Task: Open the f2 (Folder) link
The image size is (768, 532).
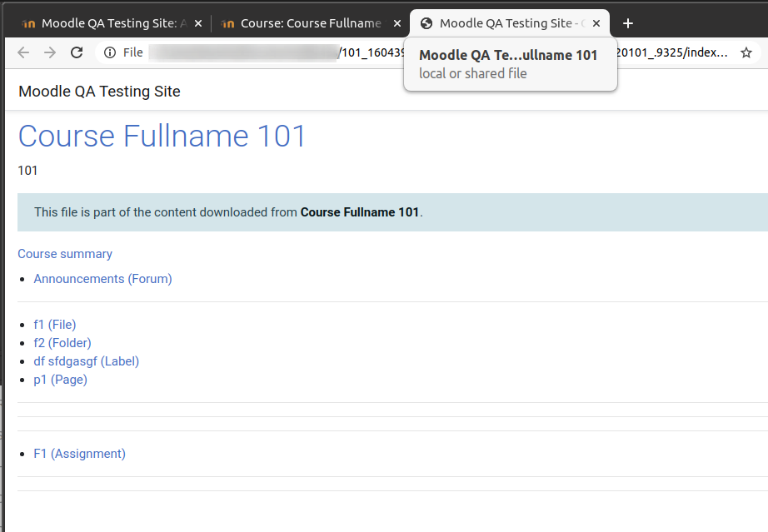Action: tap(62, 343)
